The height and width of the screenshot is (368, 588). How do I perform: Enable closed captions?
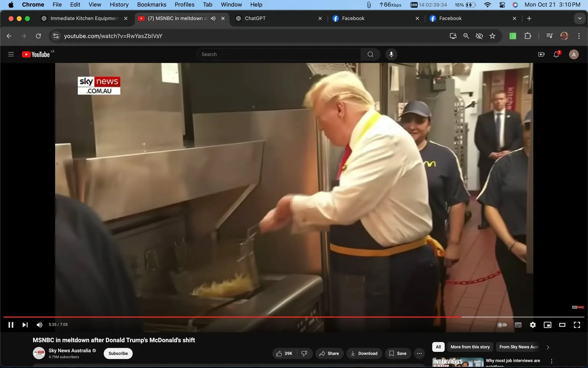coord(518,325)
